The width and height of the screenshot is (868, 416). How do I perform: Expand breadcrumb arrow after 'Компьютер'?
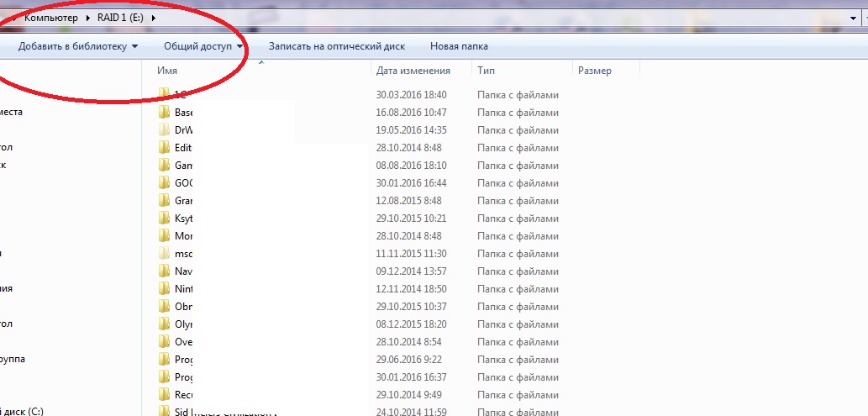click(x=87, y=18)
